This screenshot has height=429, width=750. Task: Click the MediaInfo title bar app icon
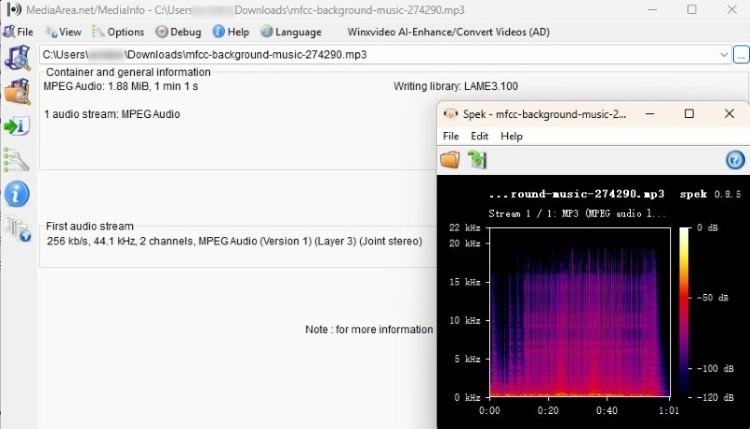[14, 10]
